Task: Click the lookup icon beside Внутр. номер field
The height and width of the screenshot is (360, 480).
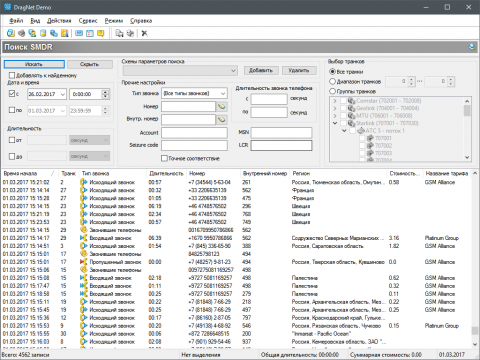Action: tap(222, 119)
